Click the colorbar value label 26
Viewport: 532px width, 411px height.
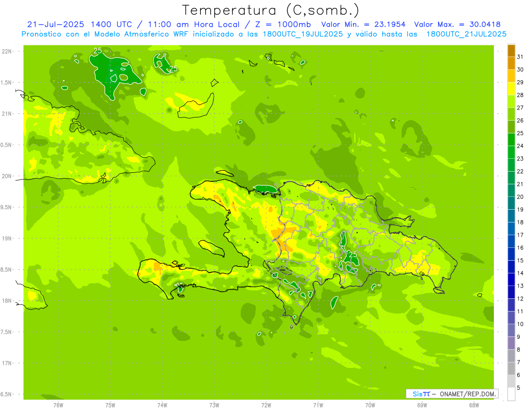click(520, 121)
